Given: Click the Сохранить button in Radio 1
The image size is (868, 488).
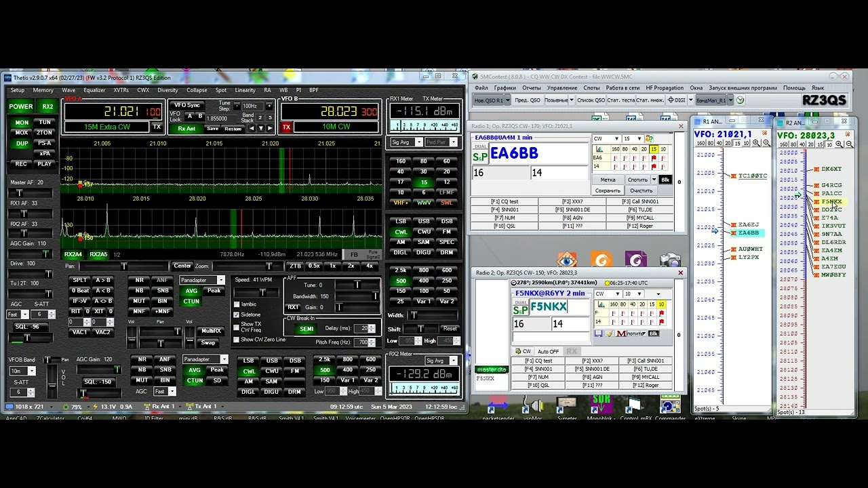Looking at the screenshot, I should 608,190.
